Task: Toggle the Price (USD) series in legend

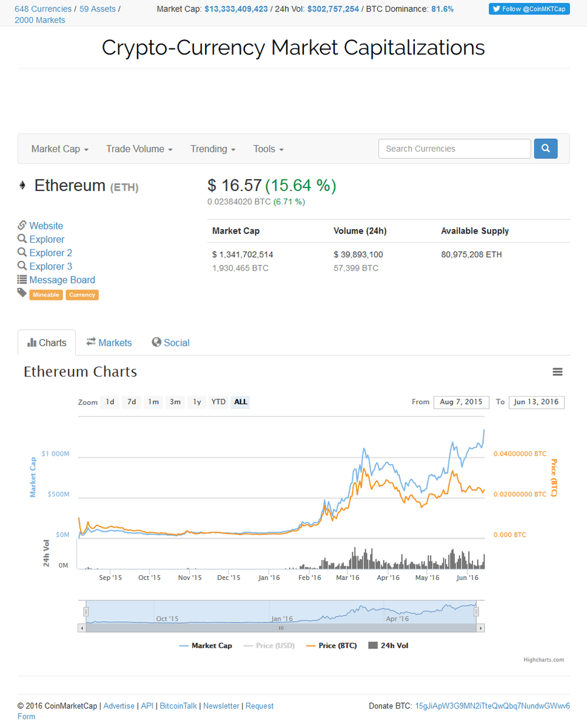Action: 269,645
